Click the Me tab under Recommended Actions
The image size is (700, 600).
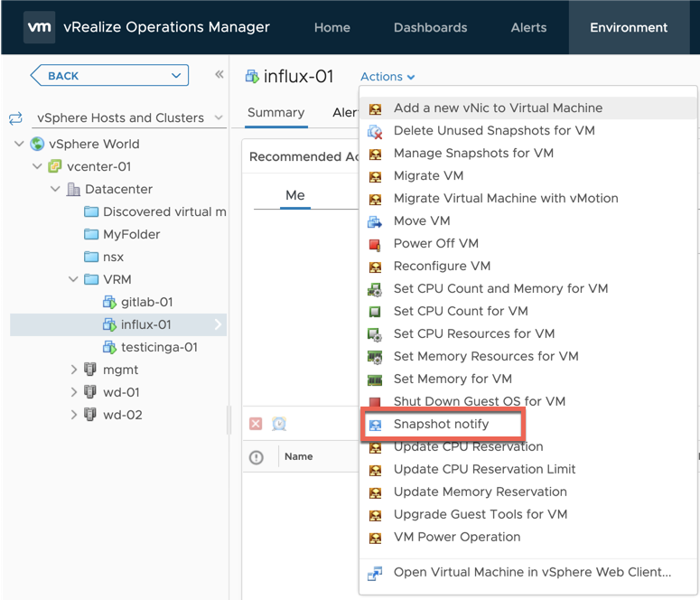pyautogui.click(x=295, y=195)
